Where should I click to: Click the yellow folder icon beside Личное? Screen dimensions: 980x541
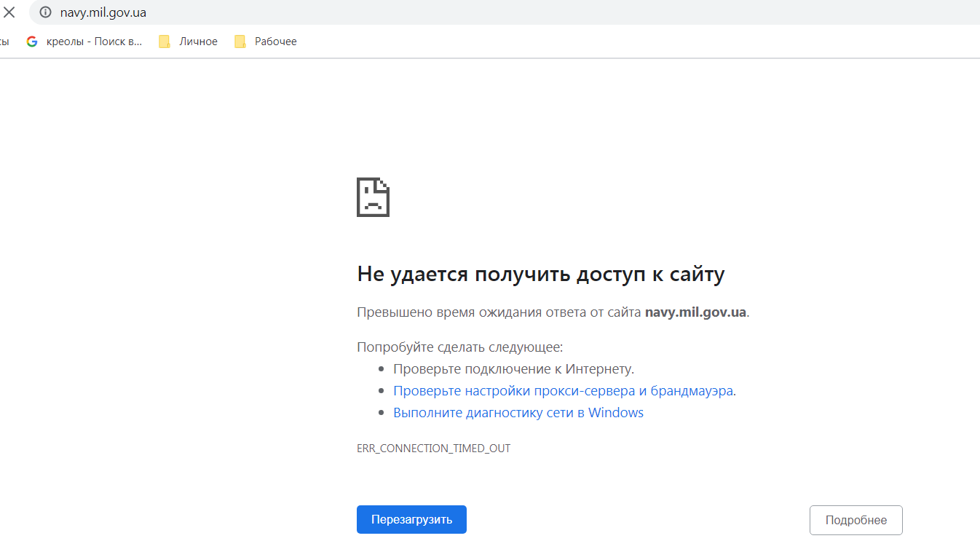(164, 42)
